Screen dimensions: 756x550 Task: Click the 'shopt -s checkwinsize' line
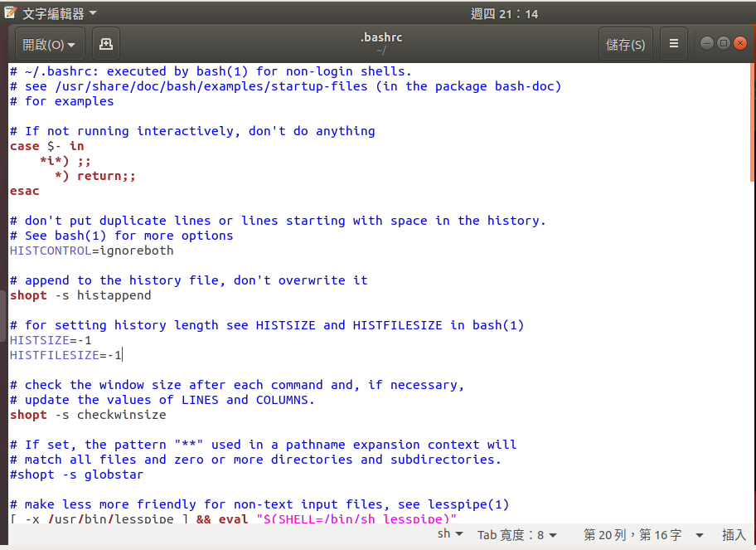pos(88,415)
